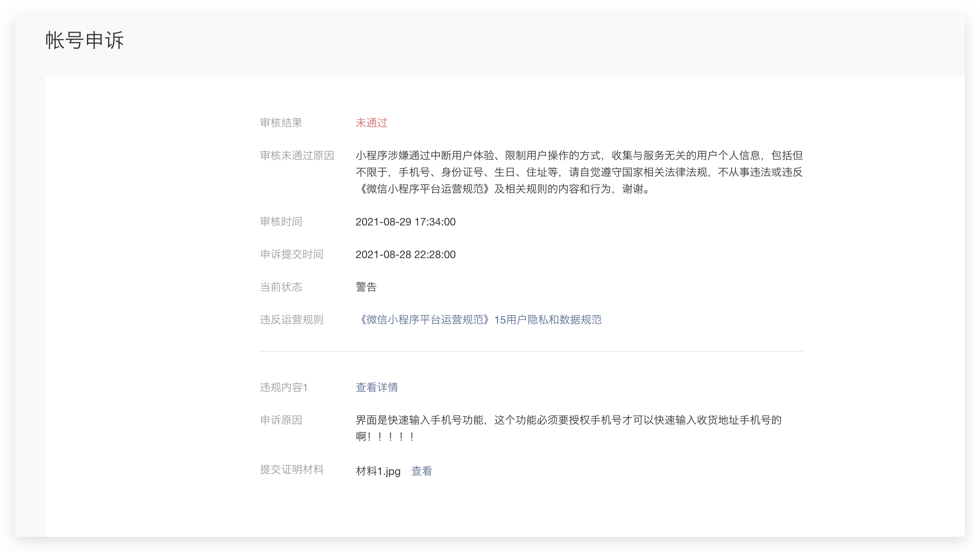Click 查看 next to 材料1.jpg
The height and width of the screenshot is (552, 980).
422,471
